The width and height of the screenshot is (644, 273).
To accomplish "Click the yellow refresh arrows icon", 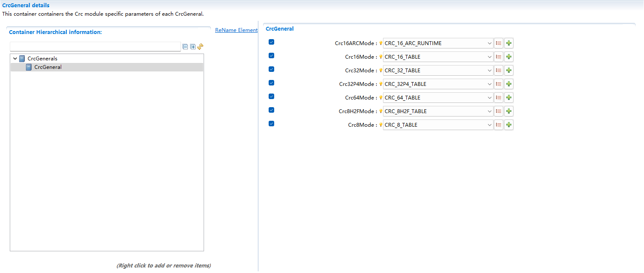I will [x=200, y=46].
